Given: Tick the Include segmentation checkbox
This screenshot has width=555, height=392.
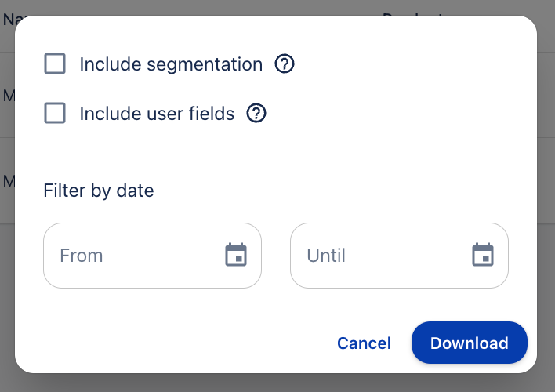Looking at the screenshot, I should (55, 64).
